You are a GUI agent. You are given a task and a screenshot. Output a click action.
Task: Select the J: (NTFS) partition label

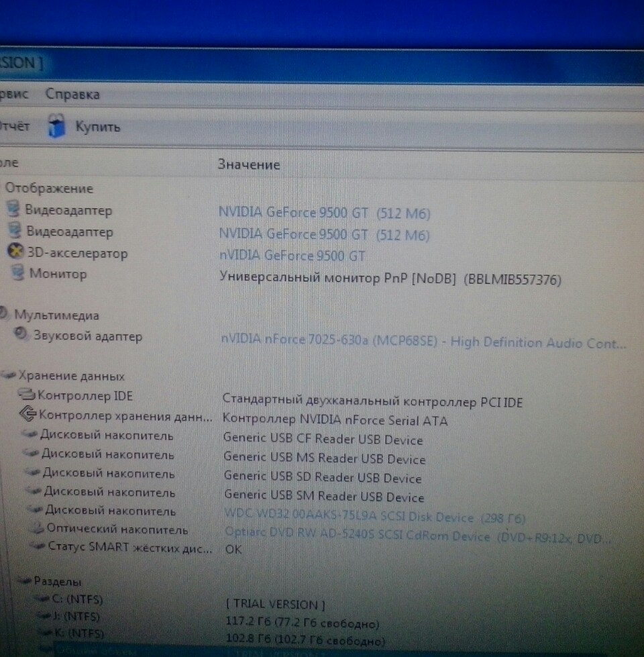pos(76,617)
